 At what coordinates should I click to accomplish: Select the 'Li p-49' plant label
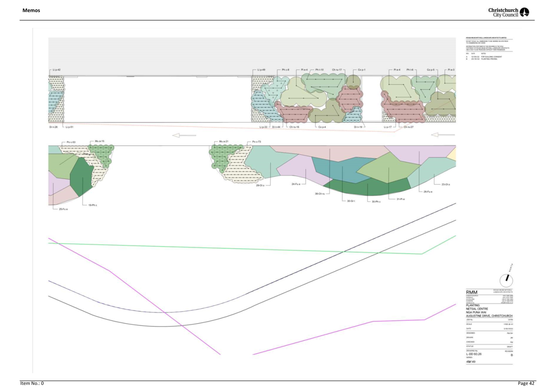coord(261,70)
